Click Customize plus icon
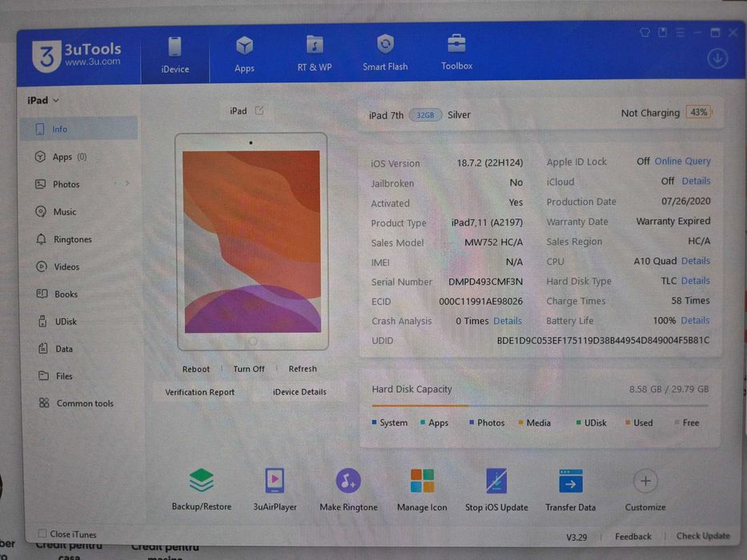747x560 pixels. (645, 481)
